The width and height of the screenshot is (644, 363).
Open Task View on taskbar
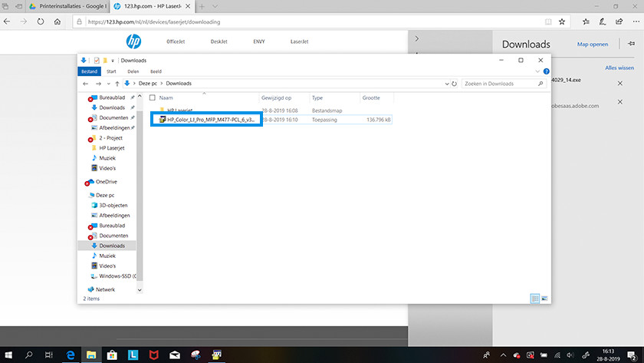click(x=49, y=355)
